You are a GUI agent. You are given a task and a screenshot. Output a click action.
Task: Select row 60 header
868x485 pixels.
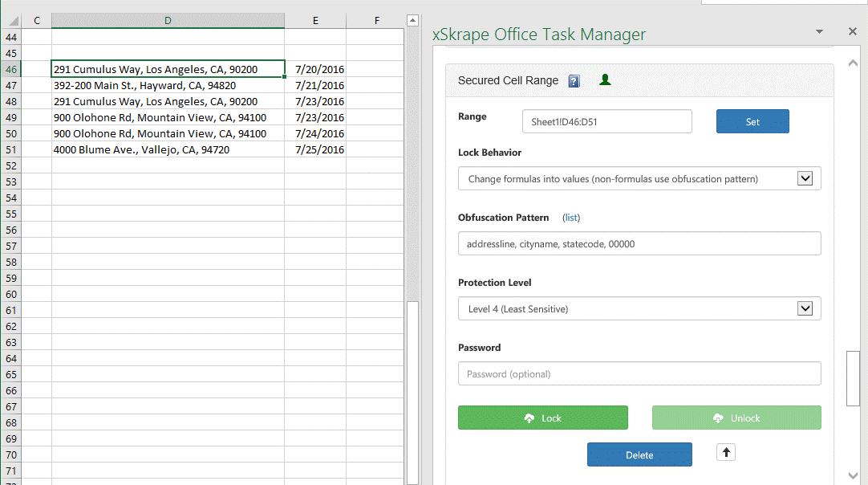11,295
